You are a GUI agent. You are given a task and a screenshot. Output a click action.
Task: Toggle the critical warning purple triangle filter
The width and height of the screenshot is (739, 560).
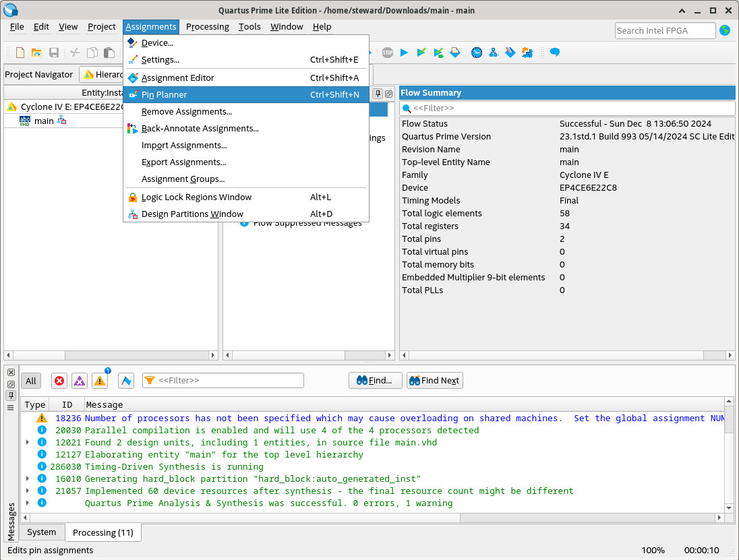pos(80,381)
